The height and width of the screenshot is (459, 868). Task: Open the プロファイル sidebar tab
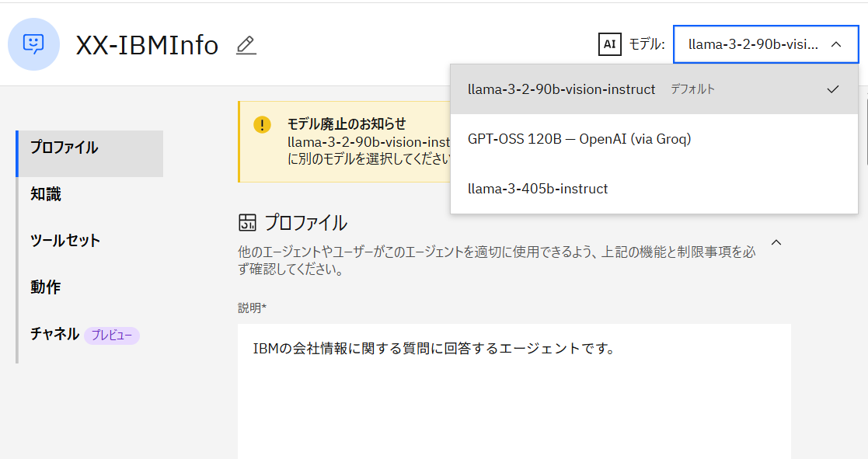click(64, 148)
